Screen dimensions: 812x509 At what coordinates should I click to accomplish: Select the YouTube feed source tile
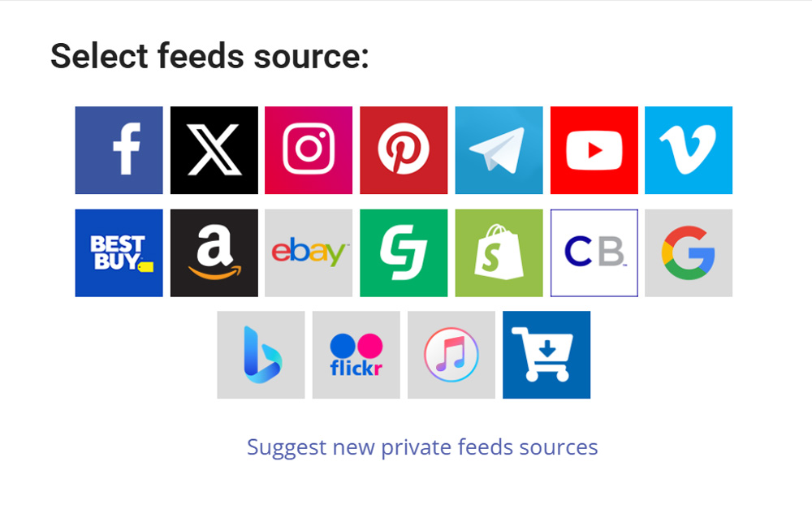[x=594, y=150]
